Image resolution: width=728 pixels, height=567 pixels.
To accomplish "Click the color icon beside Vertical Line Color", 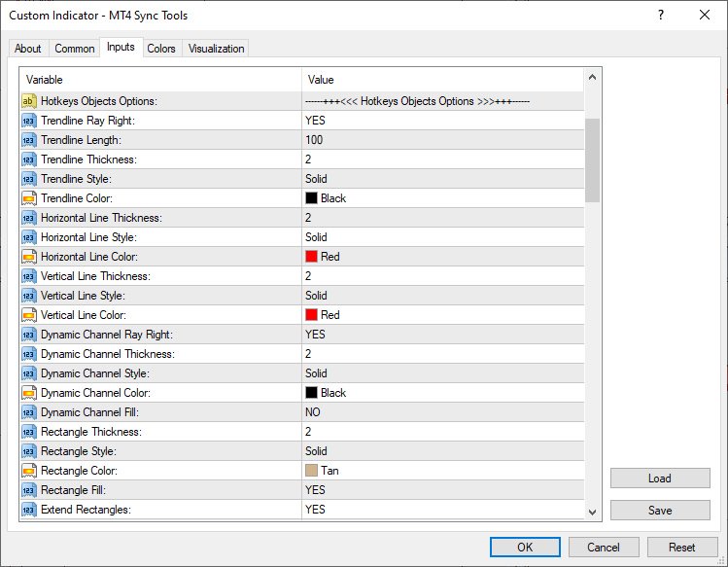I will (28, 315).
